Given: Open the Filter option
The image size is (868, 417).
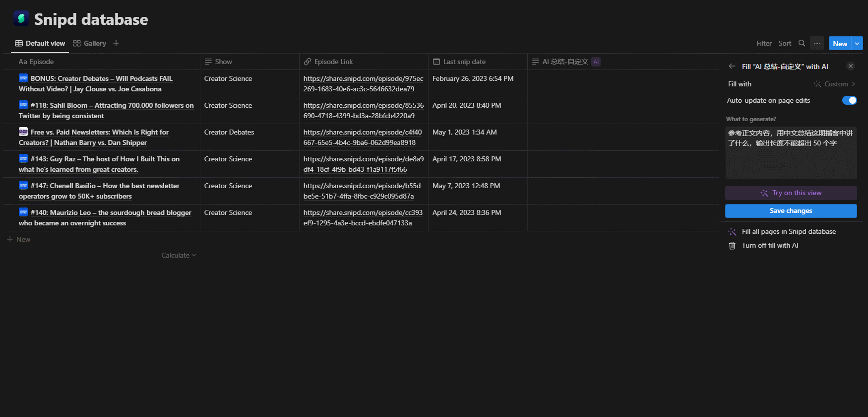Looking at the screenshot, I should (764, 43).
